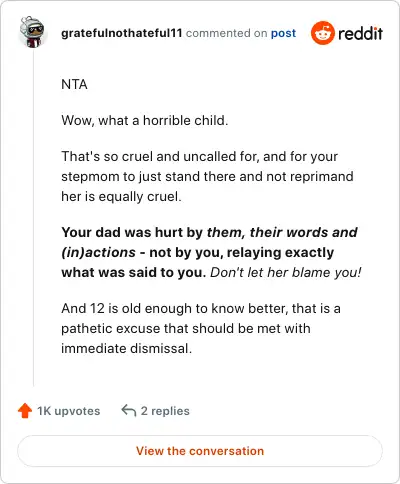Click the italic "Don't let her blame you!" sentence
The image size is (400, 484).
pyautogui.click(x=286, y=272)
